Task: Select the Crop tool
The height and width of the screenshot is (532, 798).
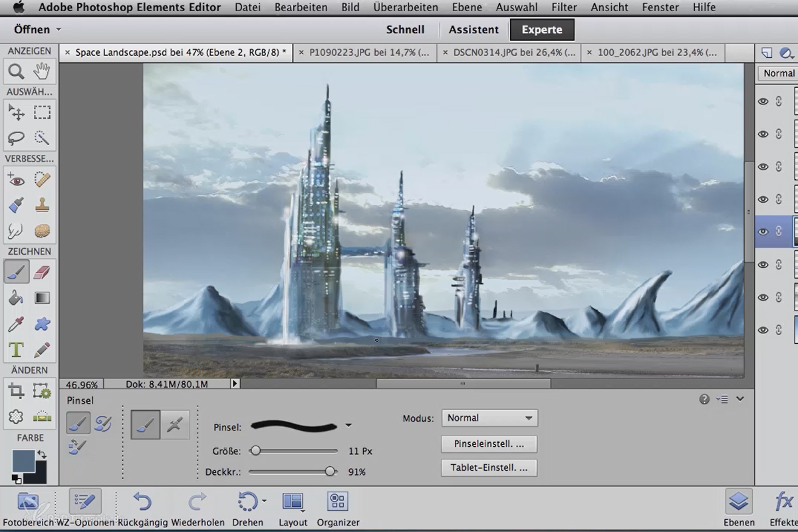Action: coord(16,390)
